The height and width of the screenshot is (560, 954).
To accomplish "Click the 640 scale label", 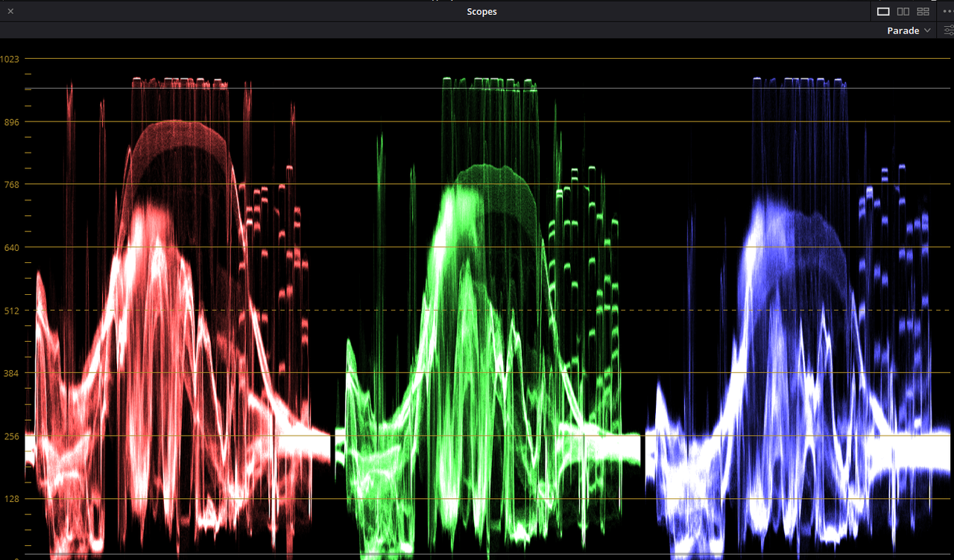I will click(12, 247).
